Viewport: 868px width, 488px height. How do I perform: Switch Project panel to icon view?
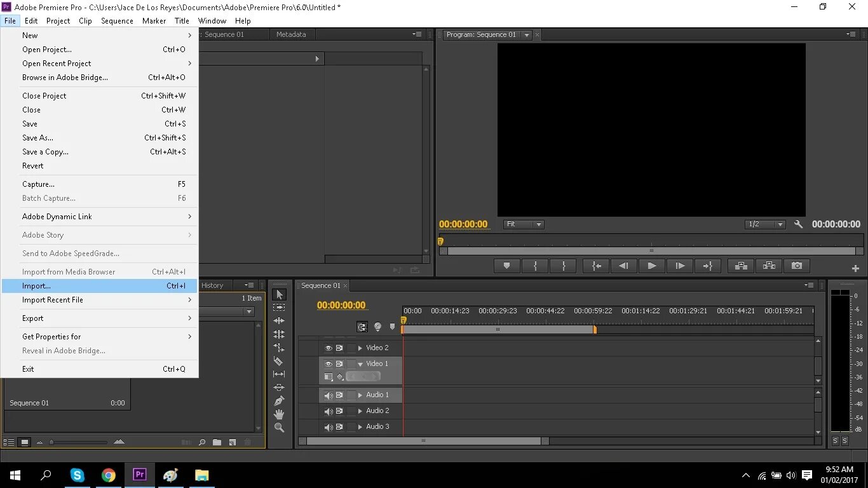[x=25, y=442]
